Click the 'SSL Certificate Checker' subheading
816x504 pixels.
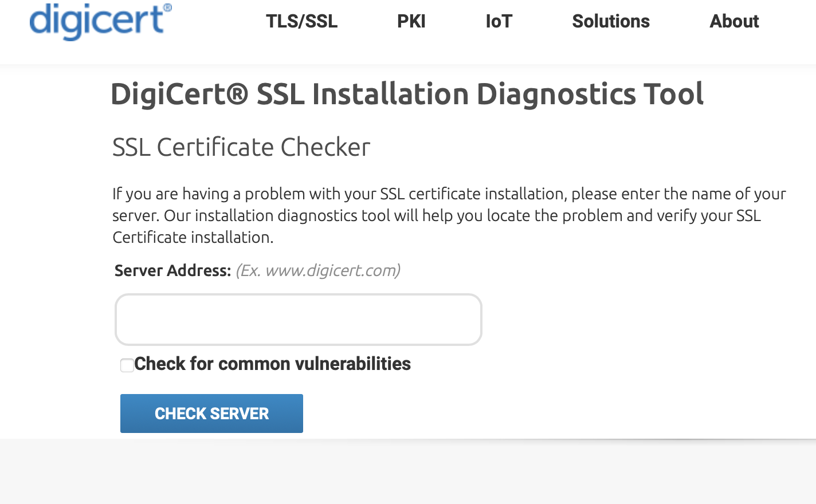241,148
